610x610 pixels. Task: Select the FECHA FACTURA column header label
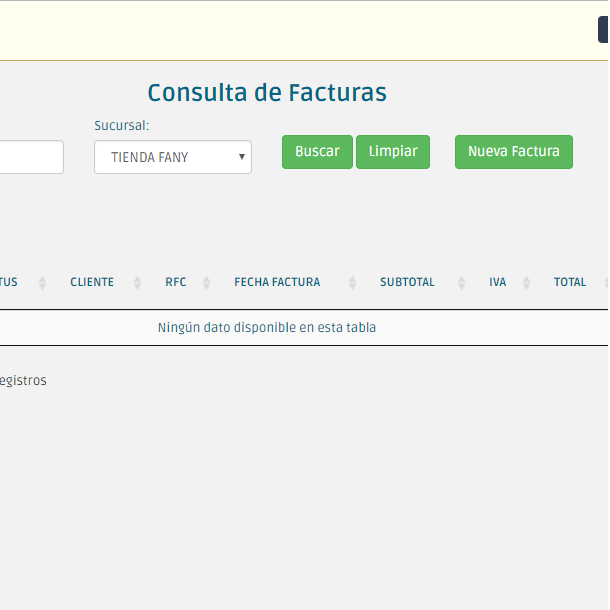[277, 282]
